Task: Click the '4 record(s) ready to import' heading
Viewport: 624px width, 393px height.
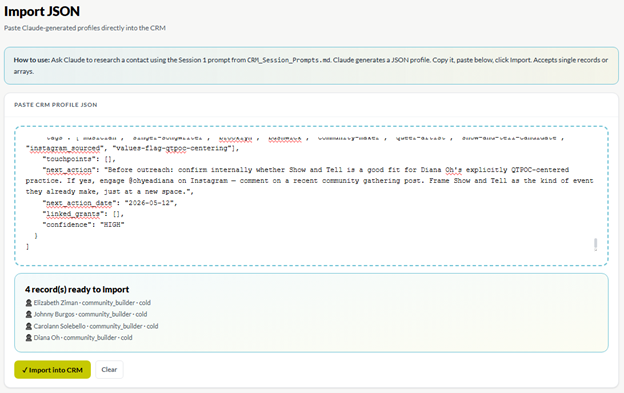Action: point(77,290)
